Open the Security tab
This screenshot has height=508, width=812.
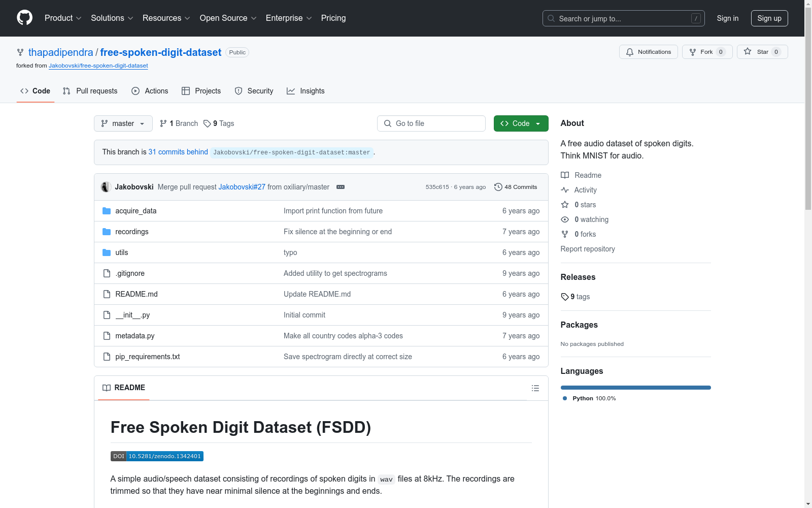tap(254, 91)
